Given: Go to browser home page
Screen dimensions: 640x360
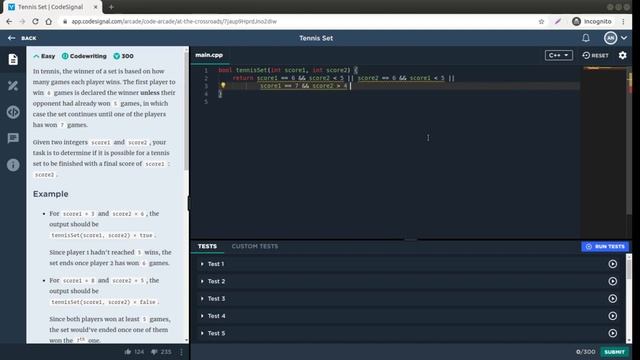Looking at the screenshot, I should click(x=49, y=22).
